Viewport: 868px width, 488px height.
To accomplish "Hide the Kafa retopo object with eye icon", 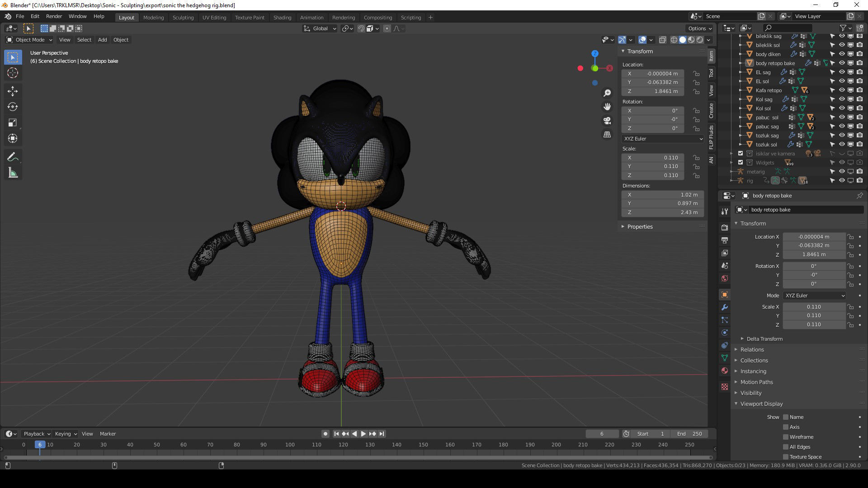I will (x=842, y=90).
